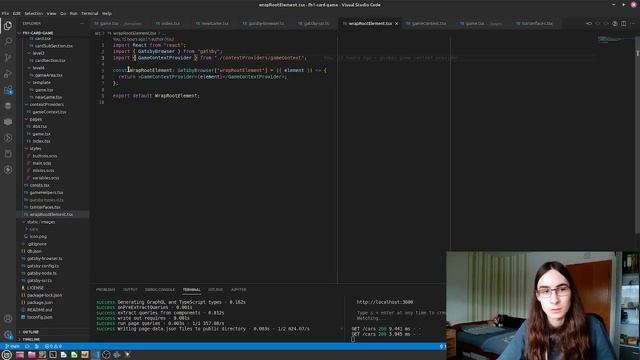Click the Visual Studio Code taskbar icon
Image resolution: width=640 pixels, height=360 pixels.
coord(96,355)
